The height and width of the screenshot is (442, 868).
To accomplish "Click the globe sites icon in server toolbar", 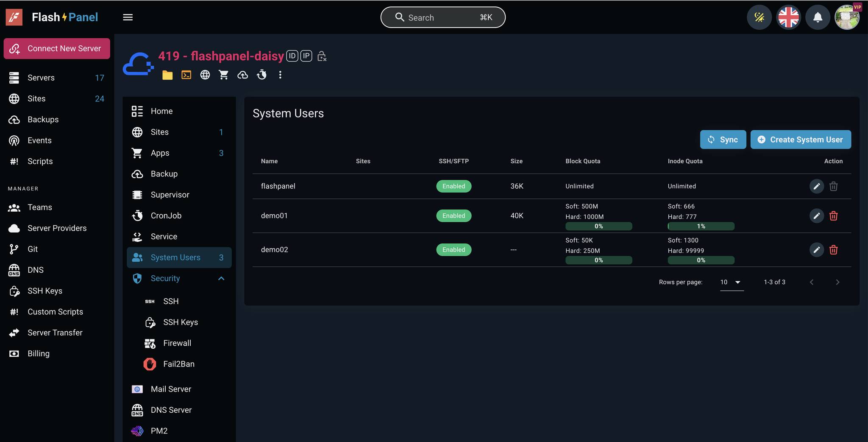I will pyautogui.click(x=205, y=75).
